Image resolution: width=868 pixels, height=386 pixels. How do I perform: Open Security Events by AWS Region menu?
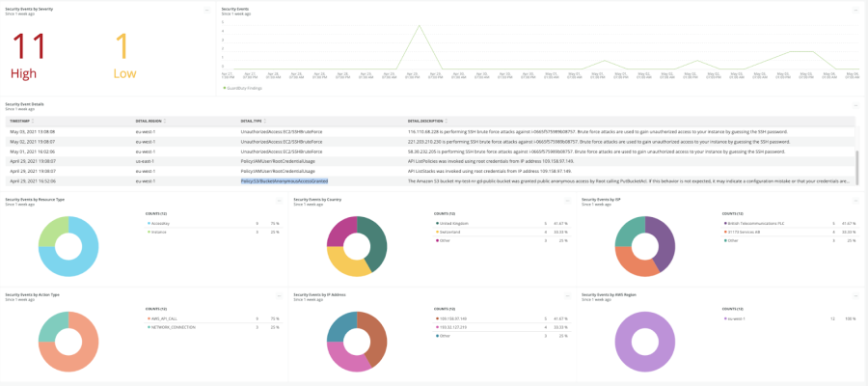[x=856, y=296]
